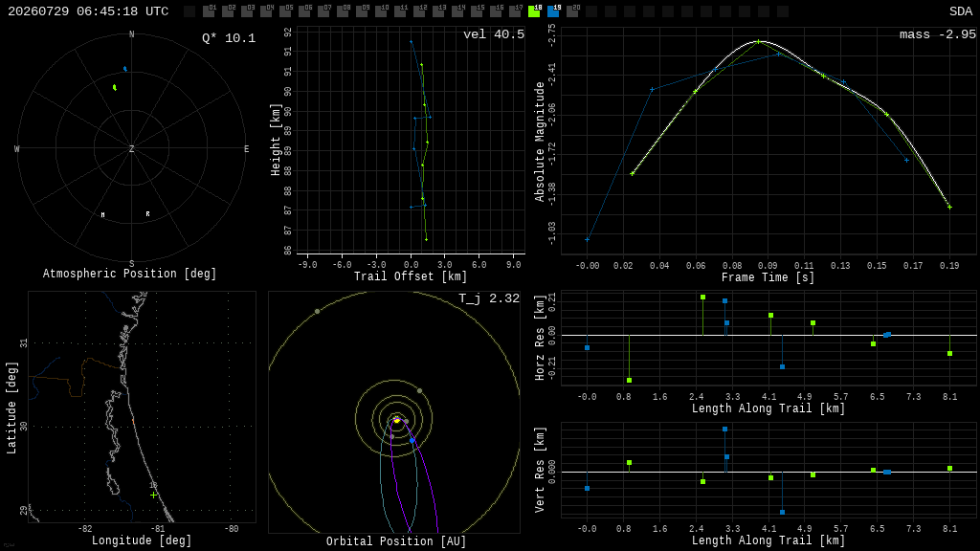Click station box 05 in top bar

285,11
